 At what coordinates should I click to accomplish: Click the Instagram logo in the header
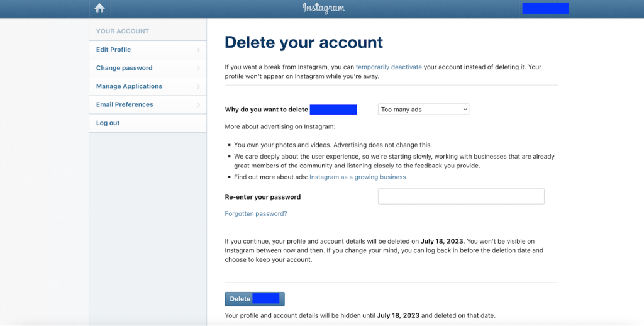[x=323, y=8]
